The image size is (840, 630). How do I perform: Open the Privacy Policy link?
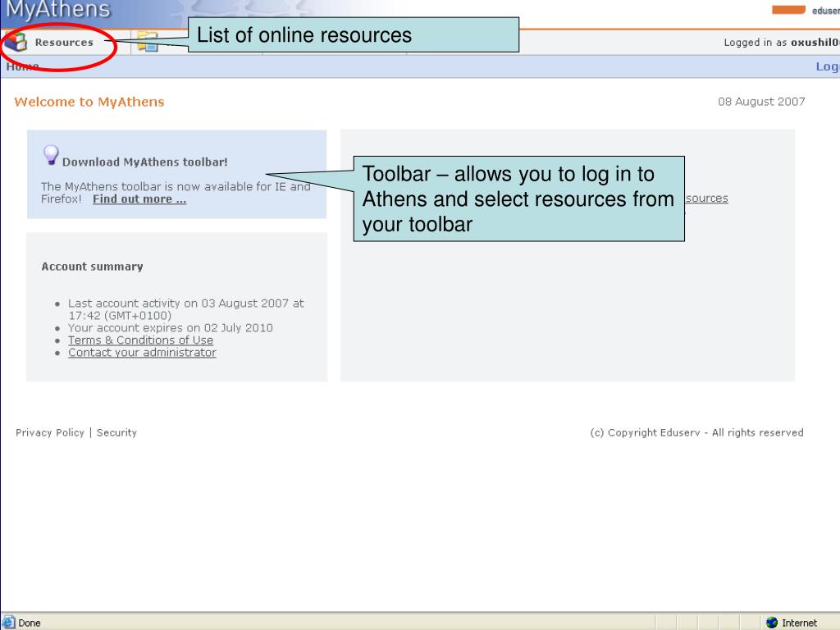pos(50,432)
